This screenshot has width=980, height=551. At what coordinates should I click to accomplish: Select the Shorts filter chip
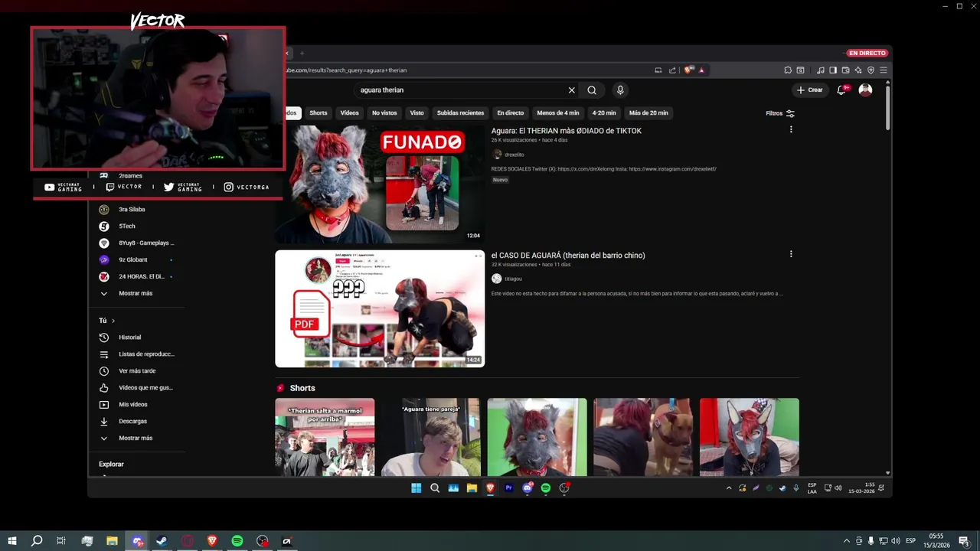[318, 113]
